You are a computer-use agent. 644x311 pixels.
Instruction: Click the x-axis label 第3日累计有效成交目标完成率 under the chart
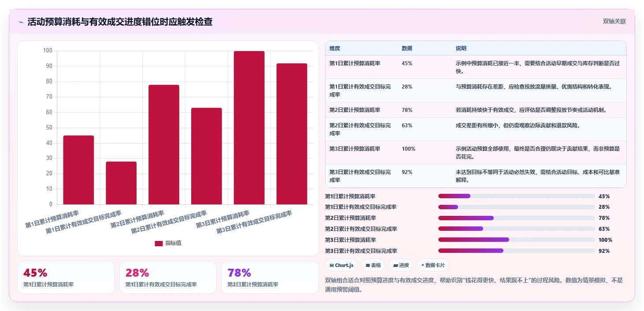coord(254,222)
